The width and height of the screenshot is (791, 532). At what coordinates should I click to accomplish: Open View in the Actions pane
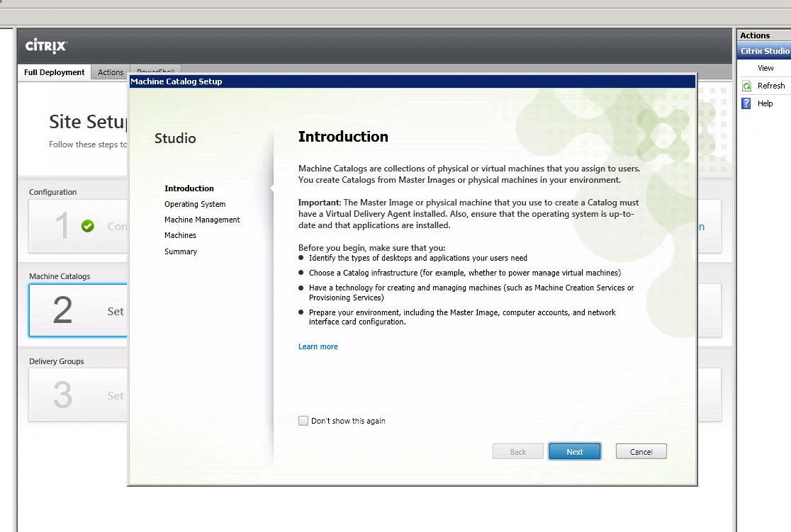765,68
